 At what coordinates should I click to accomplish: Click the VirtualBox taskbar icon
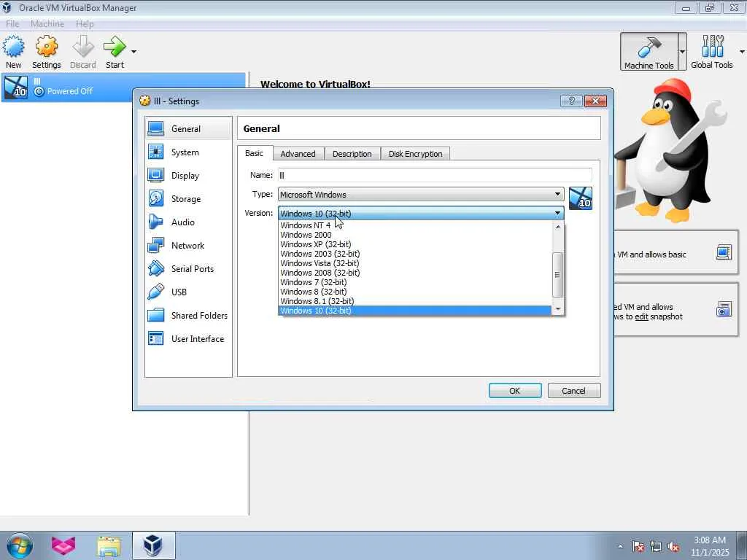point(153,545)
